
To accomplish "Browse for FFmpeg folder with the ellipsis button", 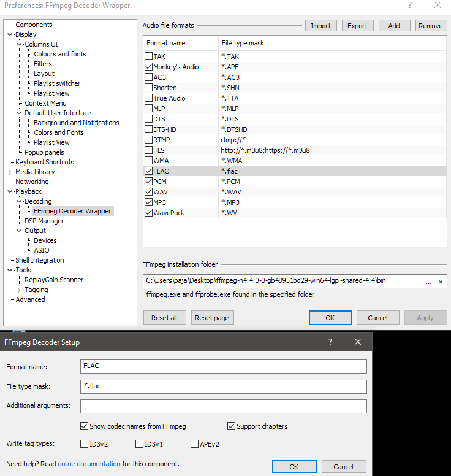I will click(x=428, y=282).
